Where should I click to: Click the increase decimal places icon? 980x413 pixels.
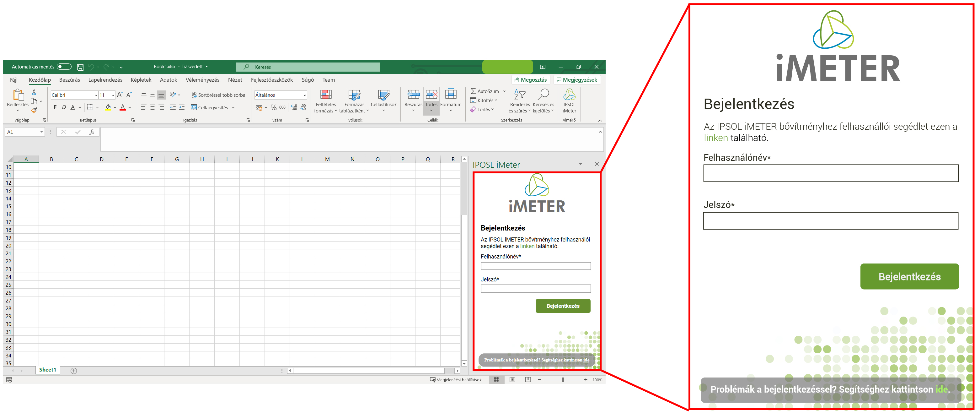(294, 107)
